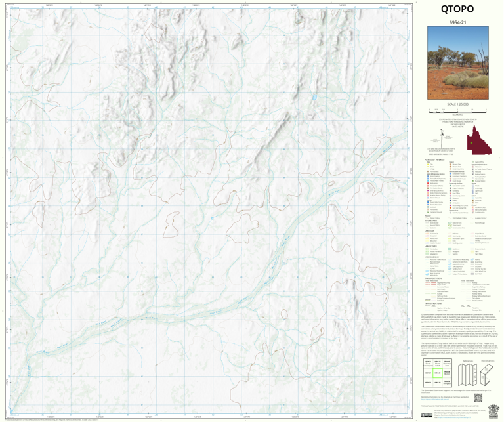Click the Rainforest land cover swatch
This screenshot has height=422, width=504.
click(x=450, y=249)
